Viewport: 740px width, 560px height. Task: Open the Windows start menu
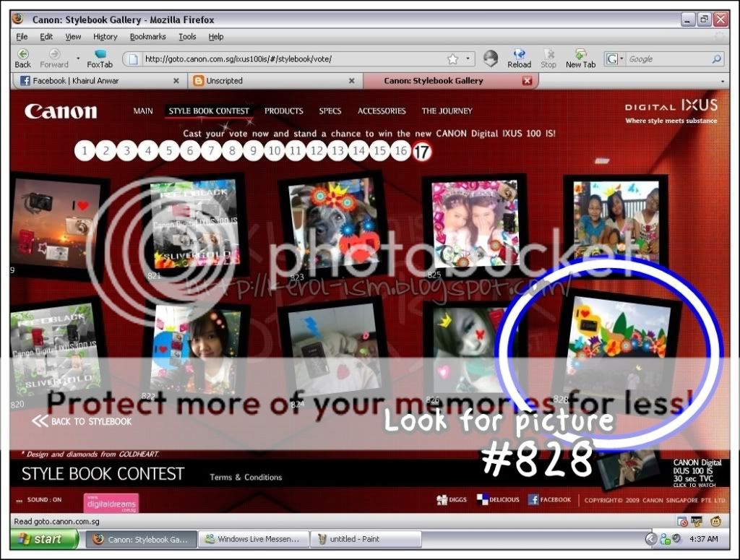(43, 539)
